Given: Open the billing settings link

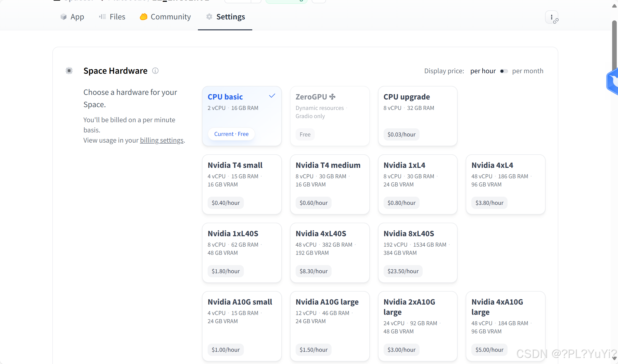Looking at the screenshot, I should (x=162, y=140).
